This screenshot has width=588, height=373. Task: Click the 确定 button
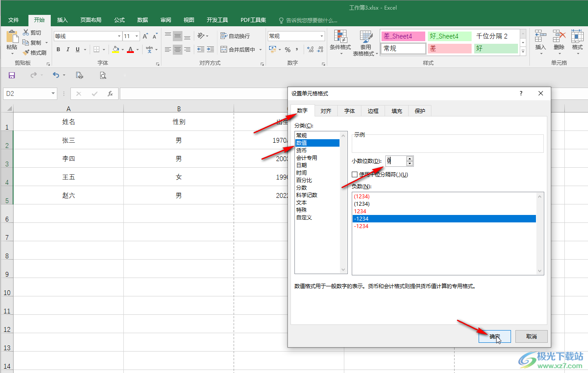click(x=495, y=336)
